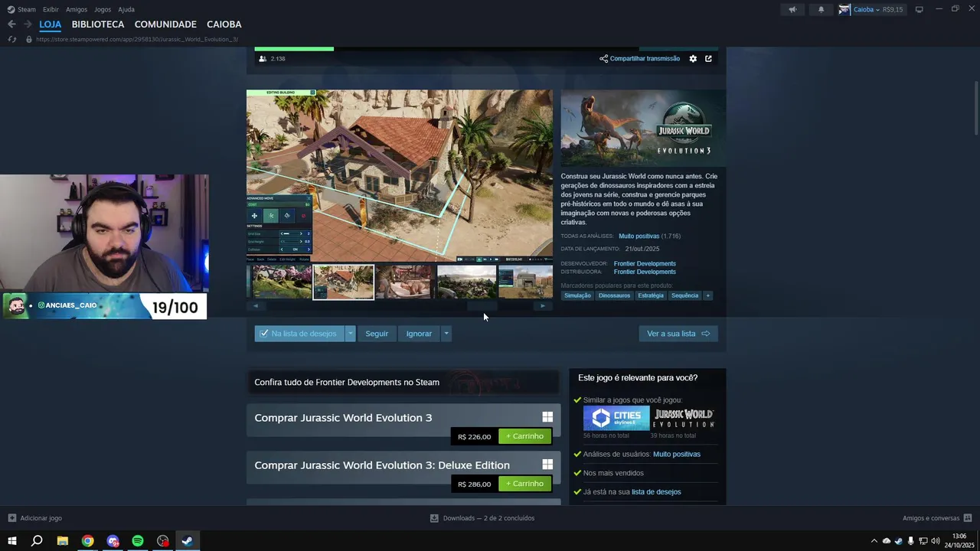
Task: Click Compartilhar transmissão link
Action: [639, 58]
